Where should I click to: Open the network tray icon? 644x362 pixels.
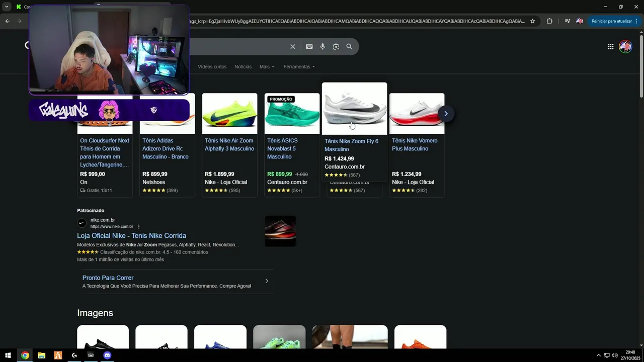(606, 355)
